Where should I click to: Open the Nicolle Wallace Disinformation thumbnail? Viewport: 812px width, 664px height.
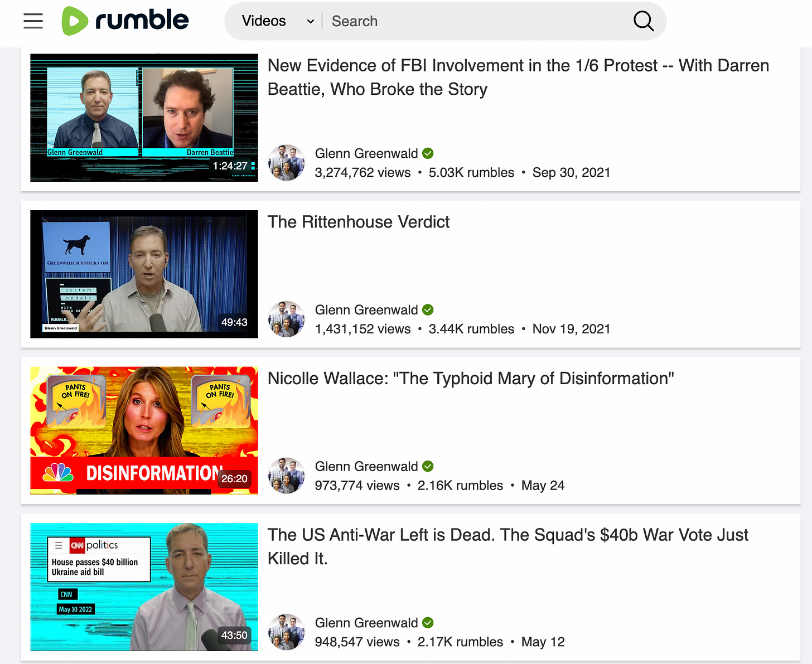[x=144, y=430]
